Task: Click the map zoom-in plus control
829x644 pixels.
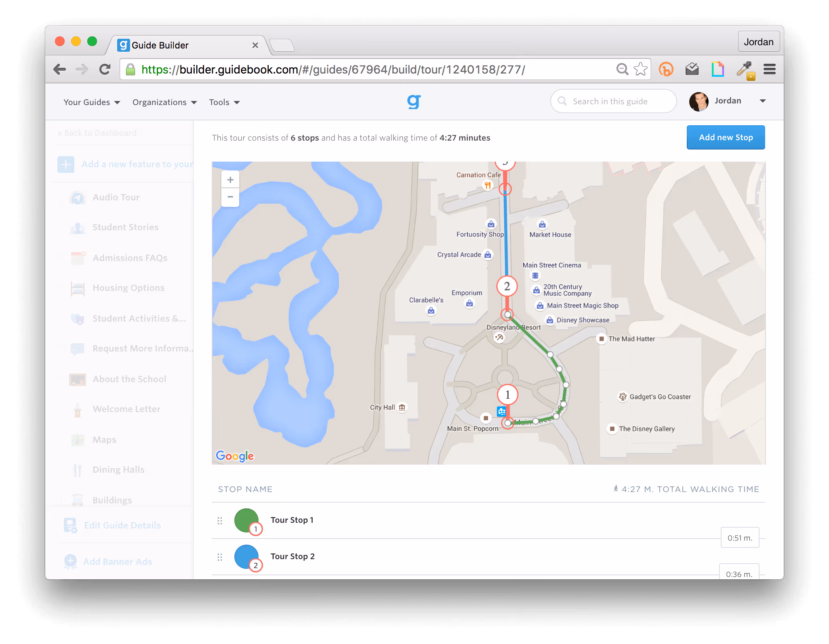Action: click(x=230, y=179)
